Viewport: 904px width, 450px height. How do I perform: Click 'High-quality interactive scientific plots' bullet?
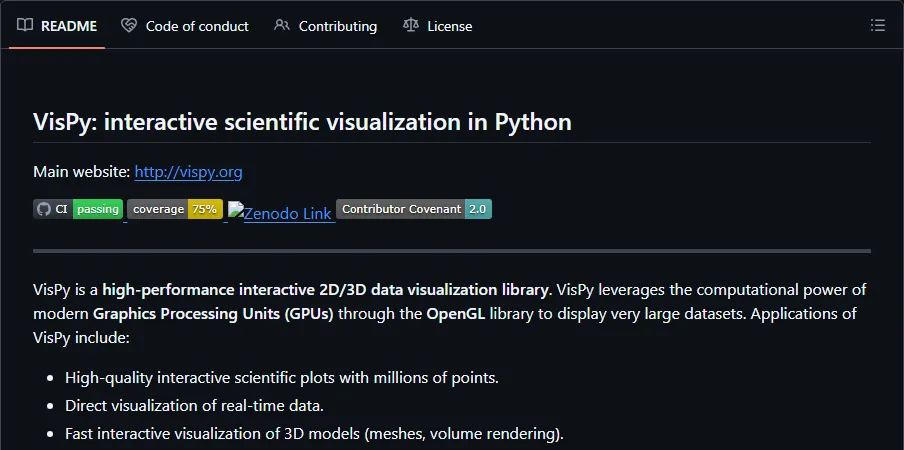coord(281,378)
